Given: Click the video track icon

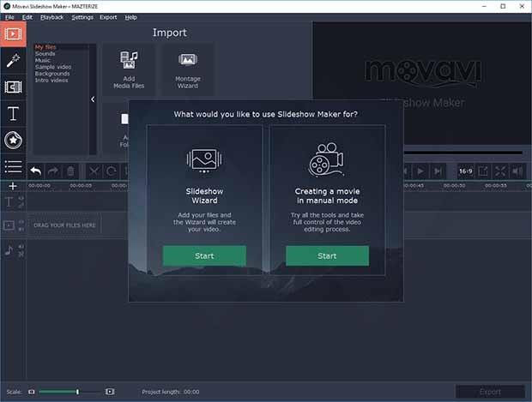Looking at the screenshot, I should point(9,225).
